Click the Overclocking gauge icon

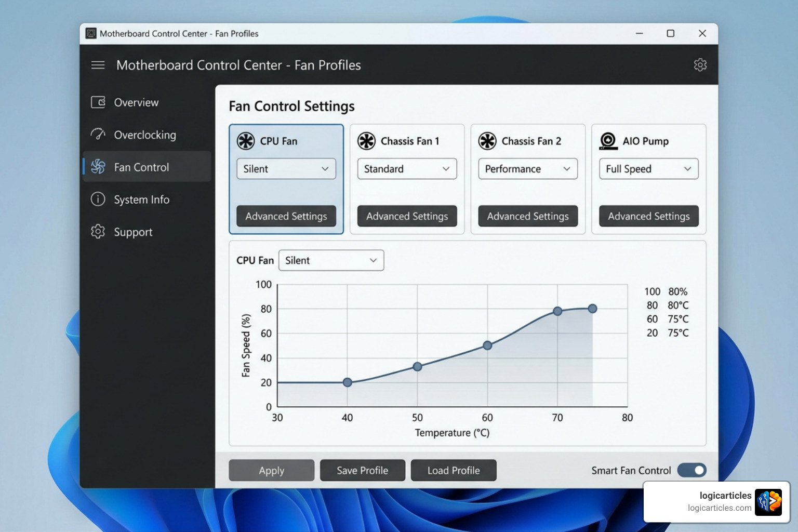tap(98, 135)
